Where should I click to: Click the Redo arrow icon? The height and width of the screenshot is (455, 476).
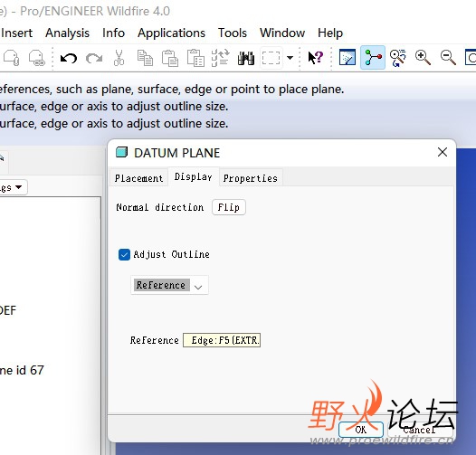(94, 58)
